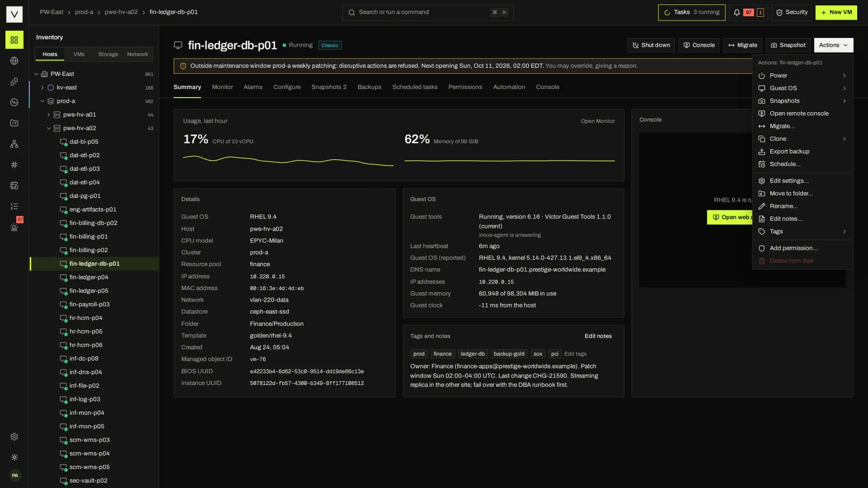Click the Tags label icon in menu
868x488 pixels.
(x=762, y=232)
